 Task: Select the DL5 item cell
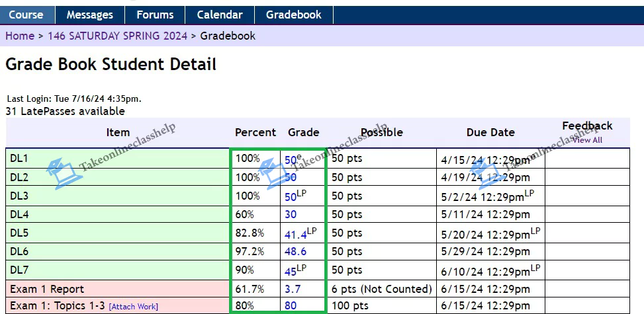point(117,233)
